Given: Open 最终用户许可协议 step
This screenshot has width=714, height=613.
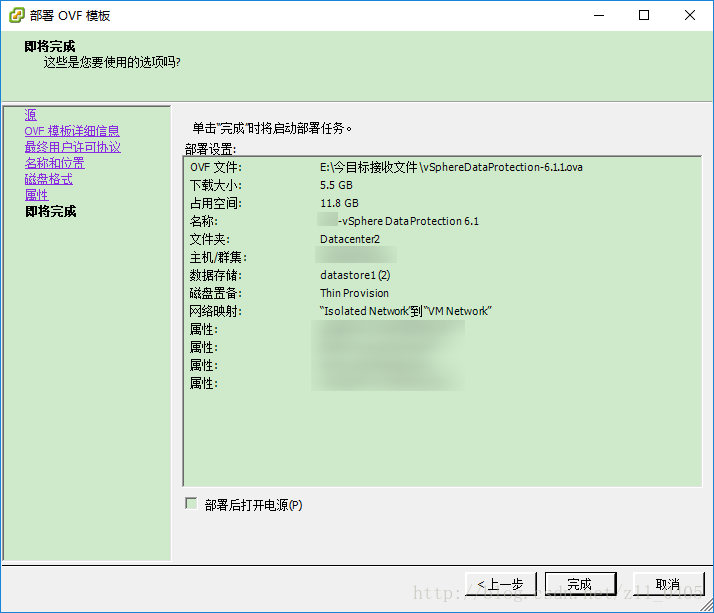Looking at the screenshot, I should click(x=72, y=147).
